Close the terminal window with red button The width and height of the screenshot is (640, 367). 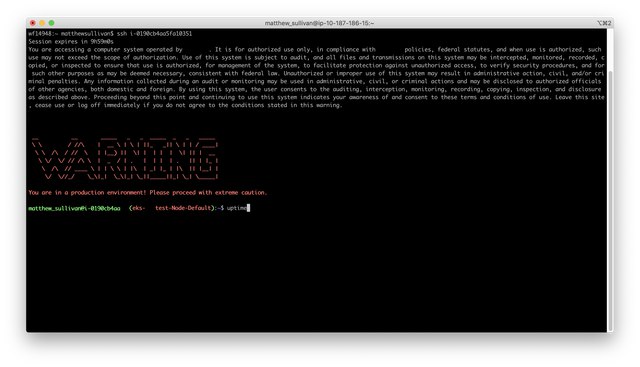33,23
